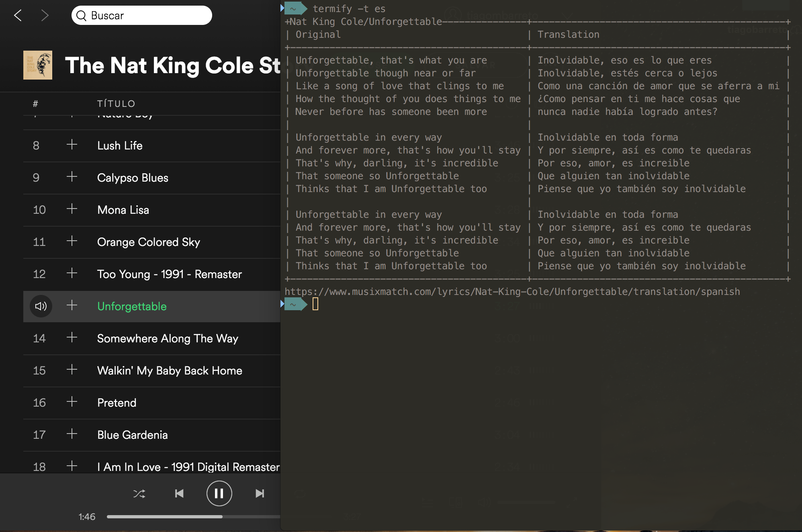The height and width of the screenshot is (532, 802).
Task: Add Orange Colored Sky to library
Action: coord(72,241)
